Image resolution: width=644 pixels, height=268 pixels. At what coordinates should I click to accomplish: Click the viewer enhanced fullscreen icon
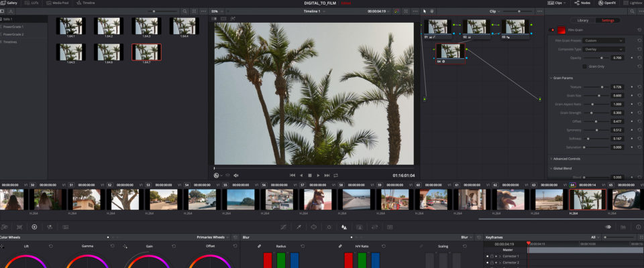point(406,11)
